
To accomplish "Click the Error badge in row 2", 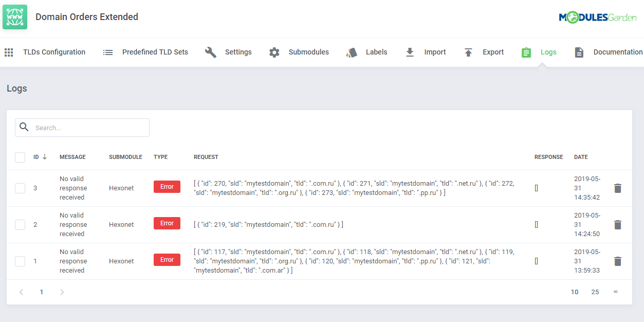I will point(167,223).
